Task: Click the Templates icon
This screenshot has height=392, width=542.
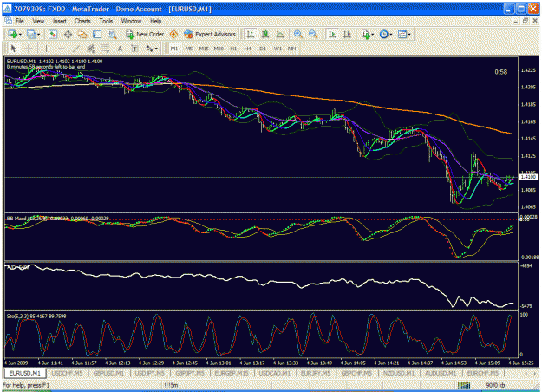Action: click(402, 34)
